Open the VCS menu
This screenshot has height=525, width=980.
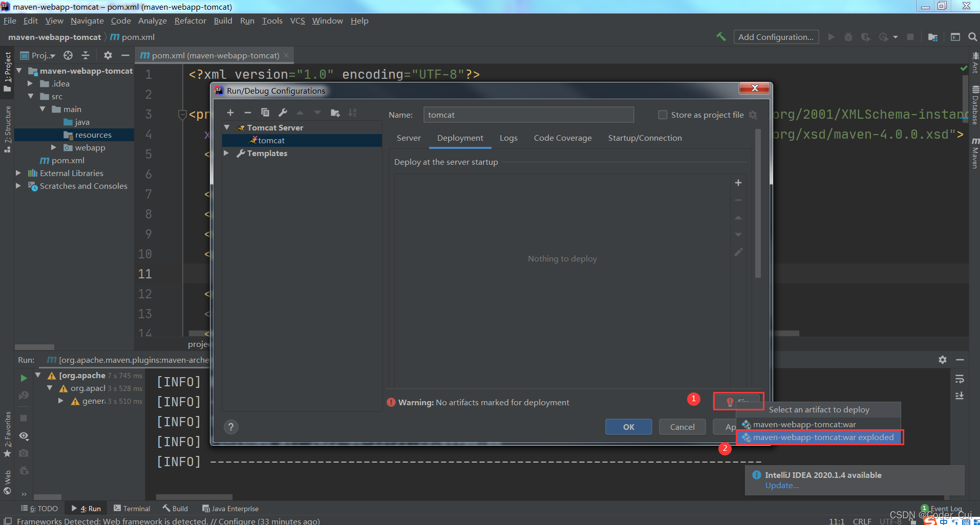[x=297, y=20]
